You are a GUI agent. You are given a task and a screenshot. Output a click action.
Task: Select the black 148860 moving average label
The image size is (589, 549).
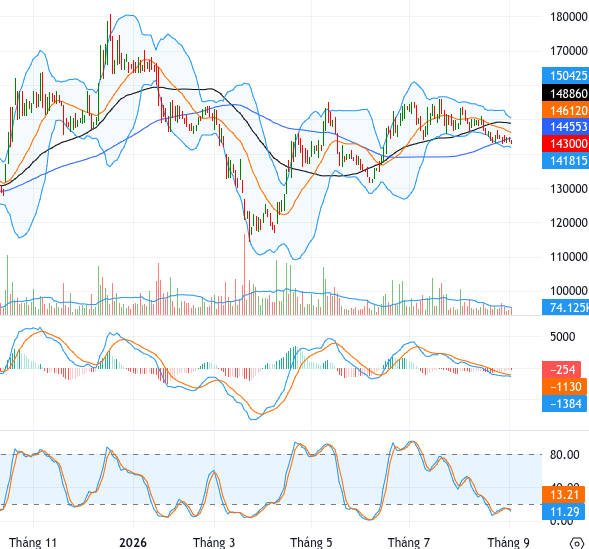click(565, 93)
